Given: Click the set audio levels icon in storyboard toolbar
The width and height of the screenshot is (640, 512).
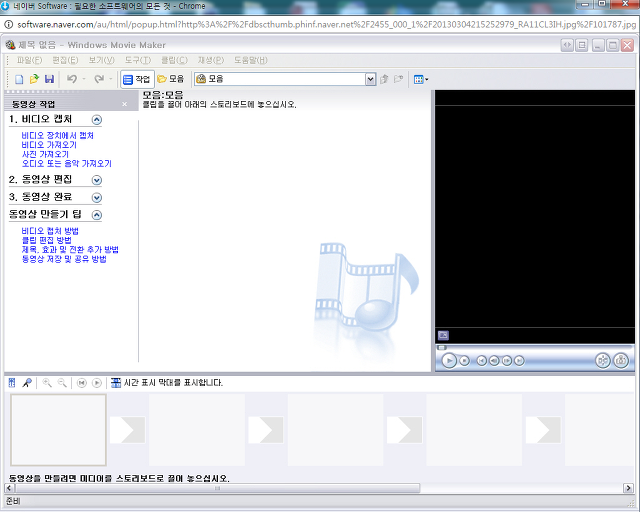Looking at the screenshot, I should [12, 383].
